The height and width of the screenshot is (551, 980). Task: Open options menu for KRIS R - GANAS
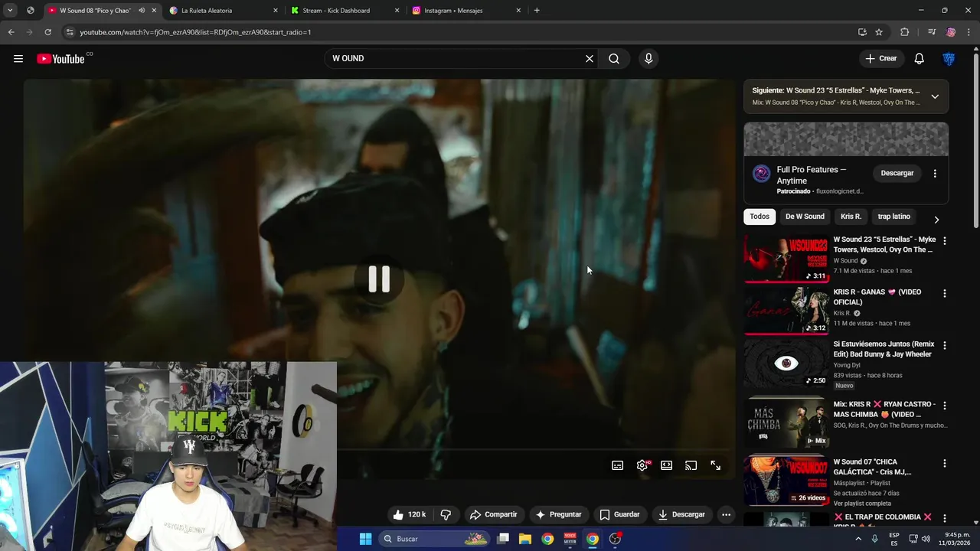[945, 293]
